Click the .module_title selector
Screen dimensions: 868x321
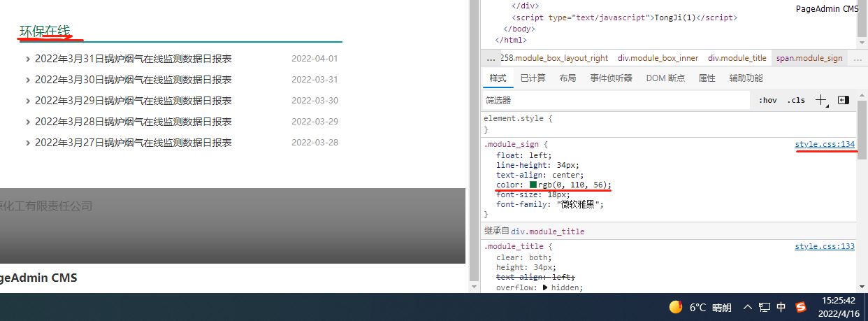pos(513,246)
